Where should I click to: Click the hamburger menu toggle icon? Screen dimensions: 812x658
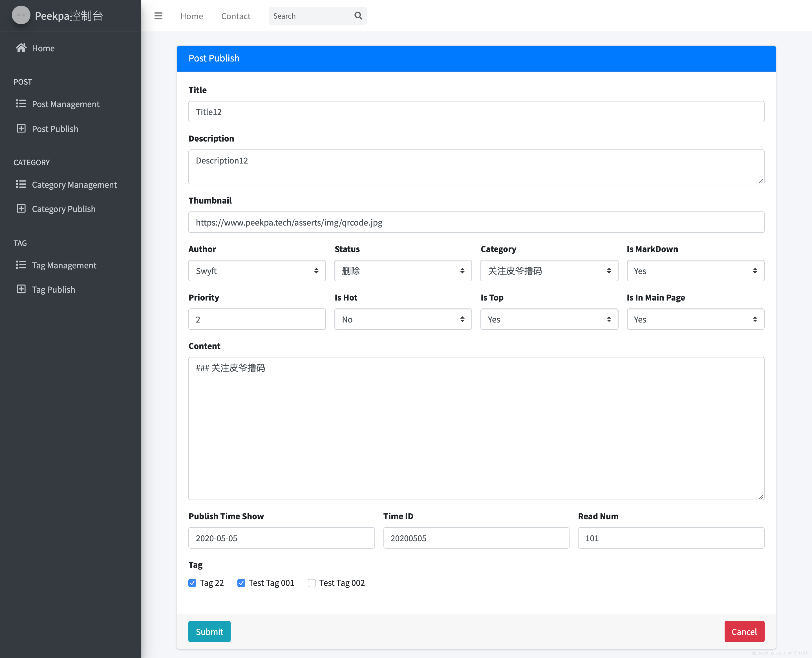tap(158, 16)
